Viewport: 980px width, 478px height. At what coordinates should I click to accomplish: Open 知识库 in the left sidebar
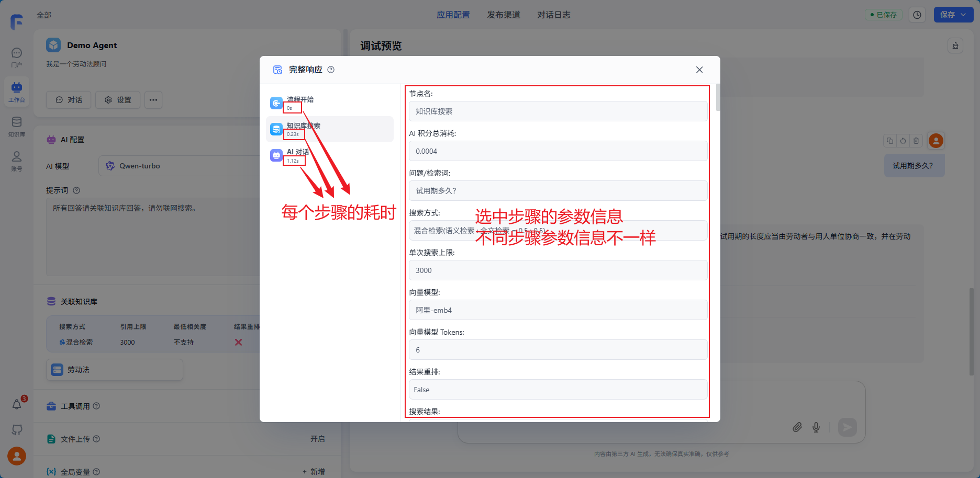tap(17, 126)
